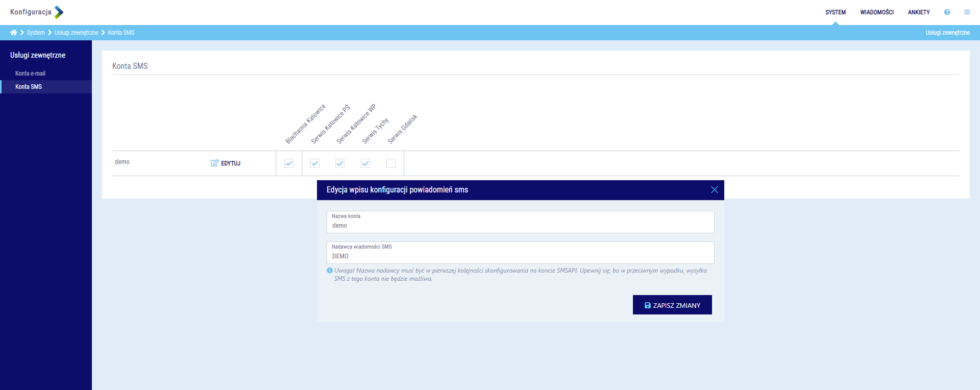Uncheck Blacharnia Katowice checkbox for demo

tap(289, 163)
